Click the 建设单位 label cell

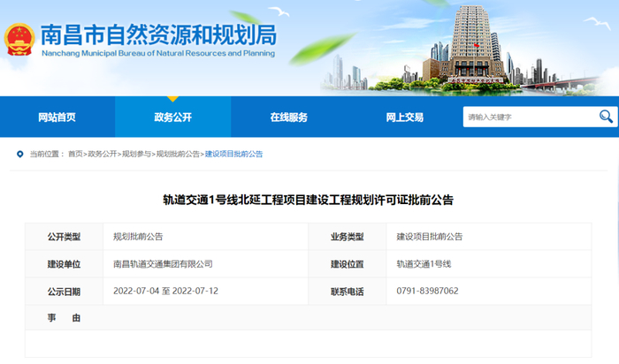[x=64, y=264]
